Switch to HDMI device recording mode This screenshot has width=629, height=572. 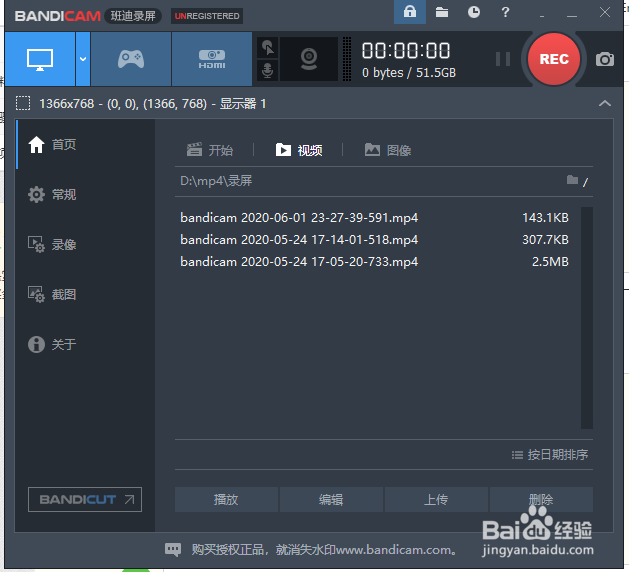(212, 59)
